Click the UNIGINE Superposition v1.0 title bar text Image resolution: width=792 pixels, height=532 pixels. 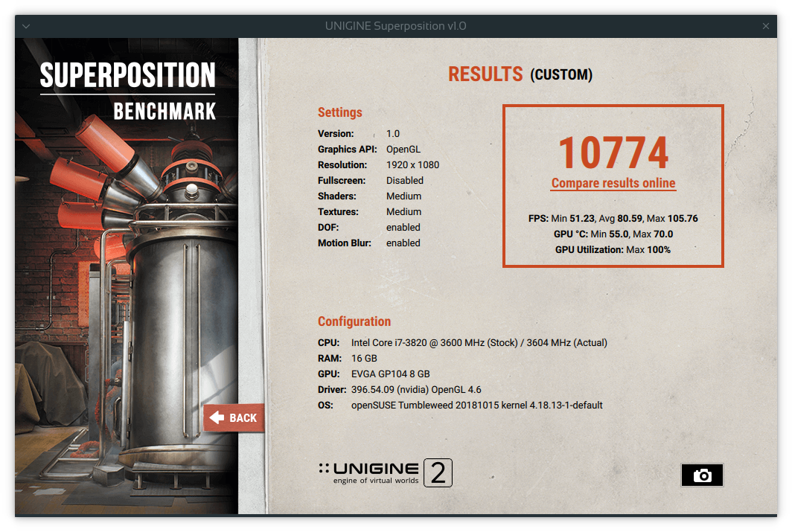point(395,26)
